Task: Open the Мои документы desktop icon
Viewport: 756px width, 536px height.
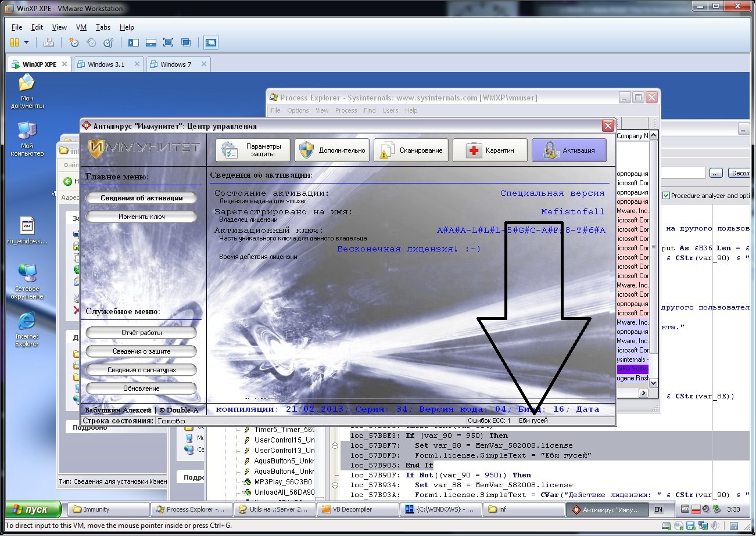Action: coord(27,92)
